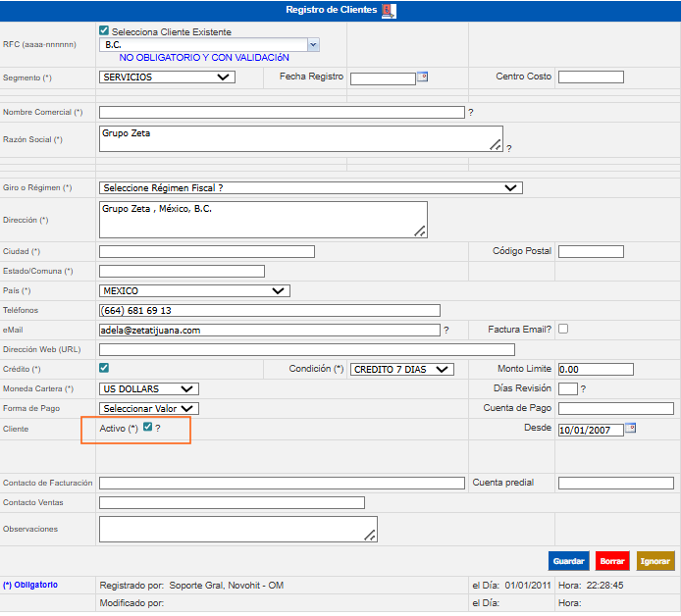The height and width of the screenshot is (616, 681).
Task: Change Condición from CREDITO 7 DIAS
Action: [x=401, y=369]
